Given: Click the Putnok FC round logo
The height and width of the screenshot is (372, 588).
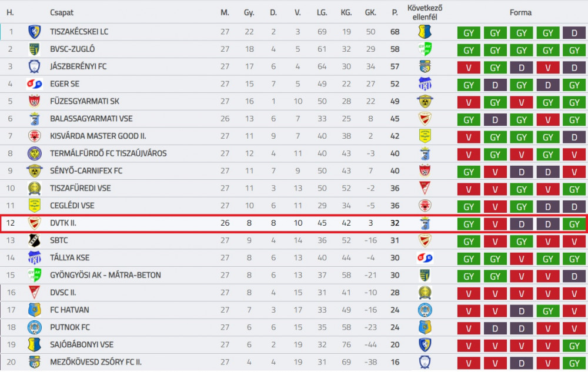Looking at the screenshot, I should pyautogui.click(x=35, y=327).
